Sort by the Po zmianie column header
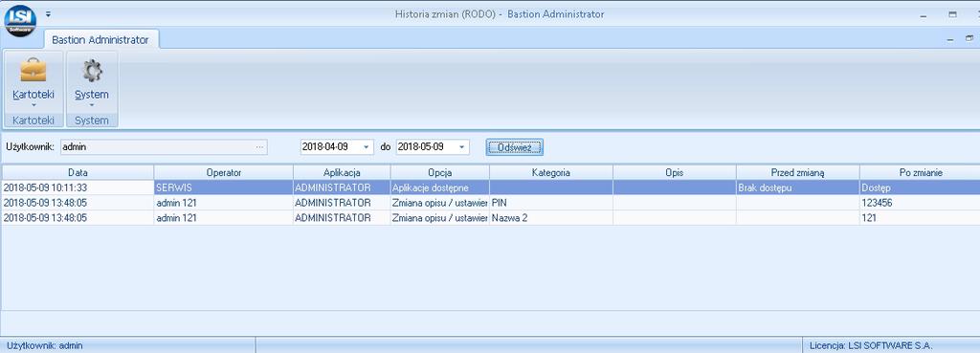The image size is (980, 353). [920, 172]
